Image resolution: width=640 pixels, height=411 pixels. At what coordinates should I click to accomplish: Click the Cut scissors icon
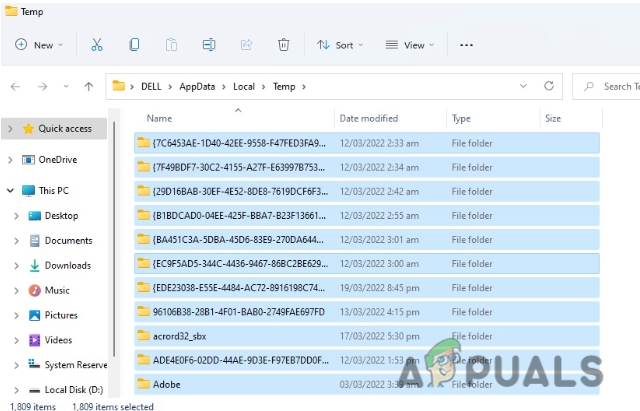click(97, 44)
